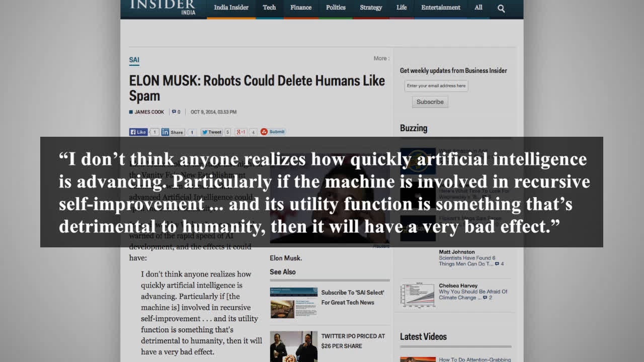Open the search magnifier icon
This screenshot has width=644, height=362.
coord(501,8)
